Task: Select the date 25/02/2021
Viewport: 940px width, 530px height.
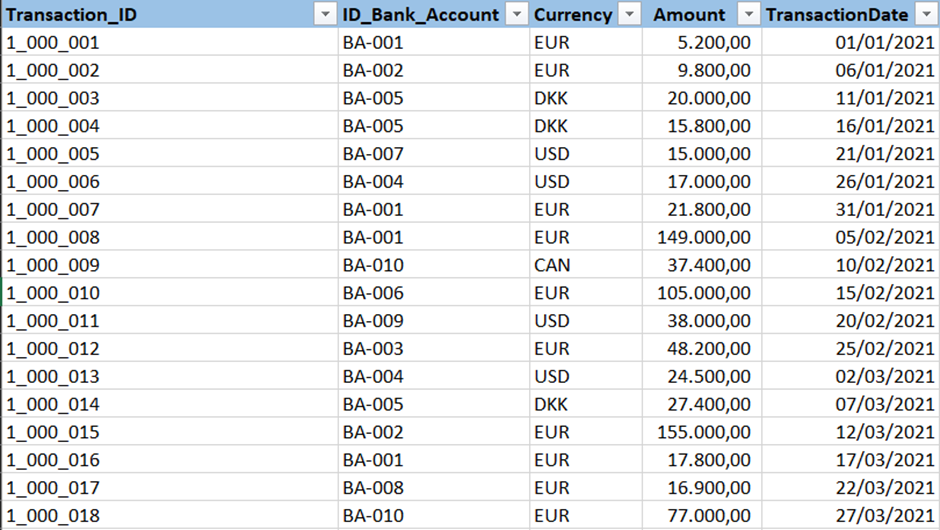Action: tap(885, 348)
